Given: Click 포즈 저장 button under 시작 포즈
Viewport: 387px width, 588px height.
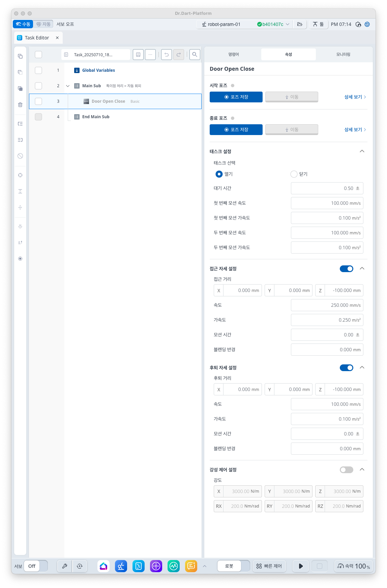Looking at the screenshot, I should point(236,97).
